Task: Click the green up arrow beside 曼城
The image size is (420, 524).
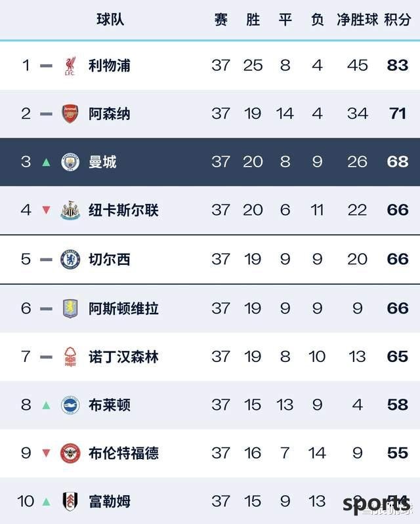Action: click(46, 163)
